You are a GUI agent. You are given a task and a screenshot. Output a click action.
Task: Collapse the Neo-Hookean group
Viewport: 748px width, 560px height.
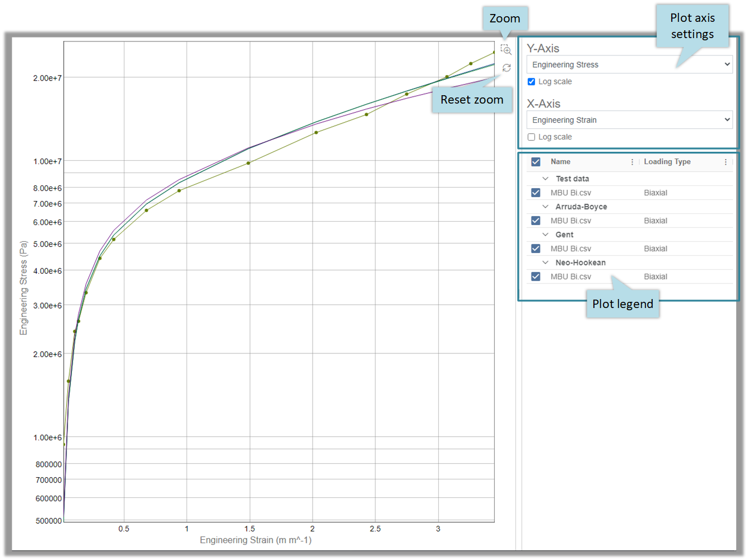545,263
